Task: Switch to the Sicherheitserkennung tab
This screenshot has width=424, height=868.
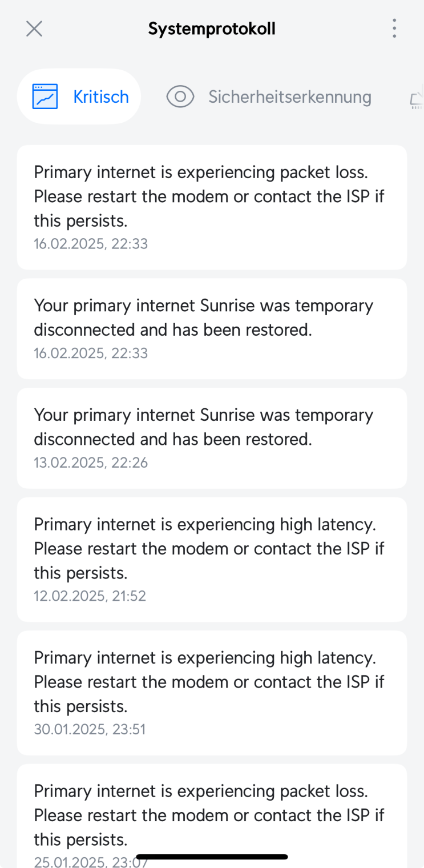Action: tap(289, 97)
